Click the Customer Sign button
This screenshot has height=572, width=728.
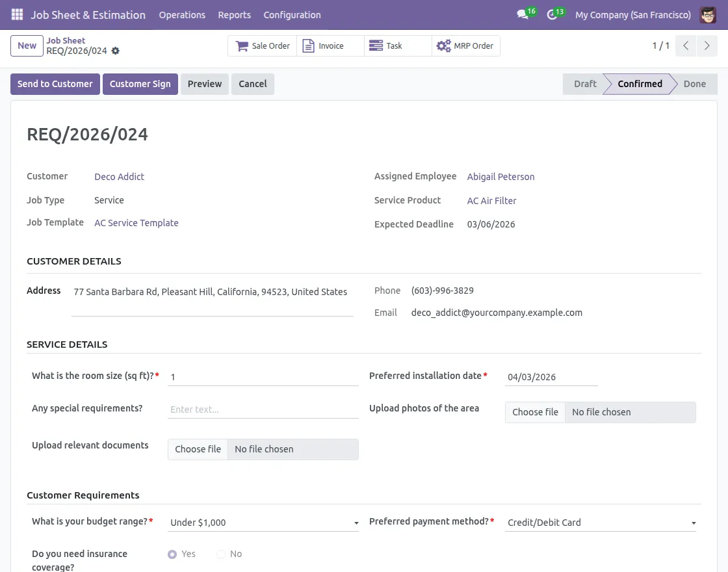click(140, 84)
